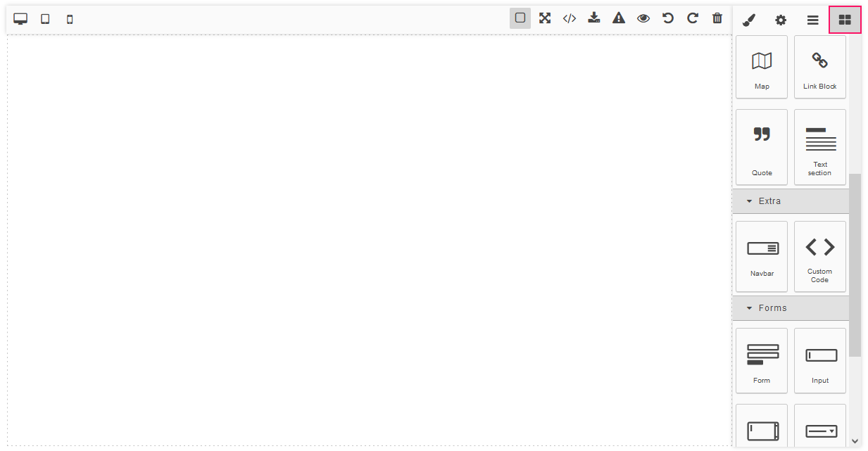Toggle preview mode with eye icon

[643, 18]
